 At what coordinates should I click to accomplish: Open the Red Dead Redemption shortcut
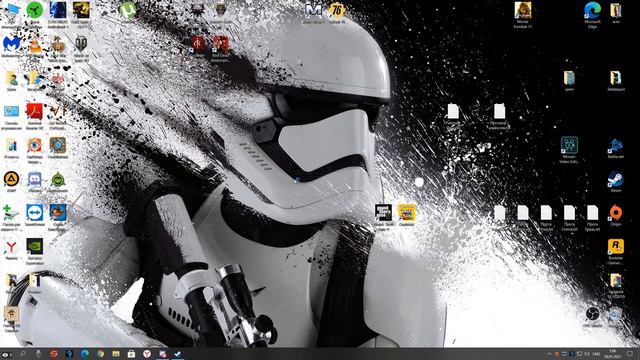click(x=221, y=44)
